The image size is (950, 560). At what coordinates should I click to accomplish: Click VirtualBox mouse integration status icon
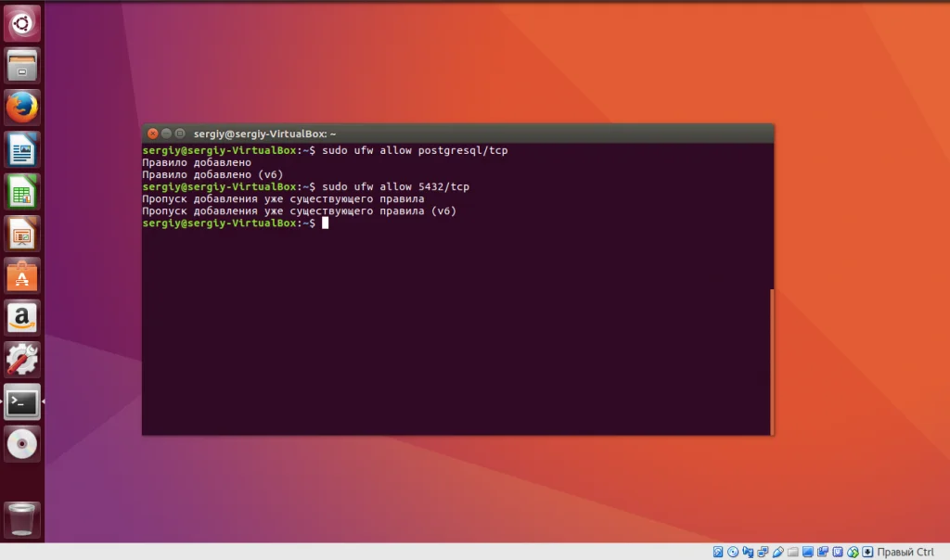click(853, 552)
